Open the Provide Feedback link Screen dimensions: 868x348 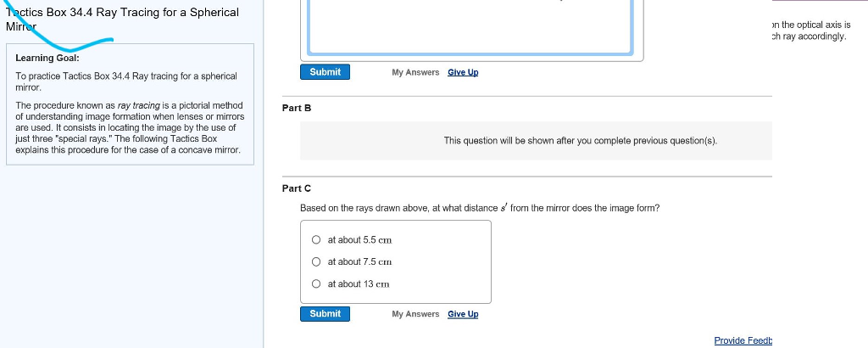coord(743,340)
